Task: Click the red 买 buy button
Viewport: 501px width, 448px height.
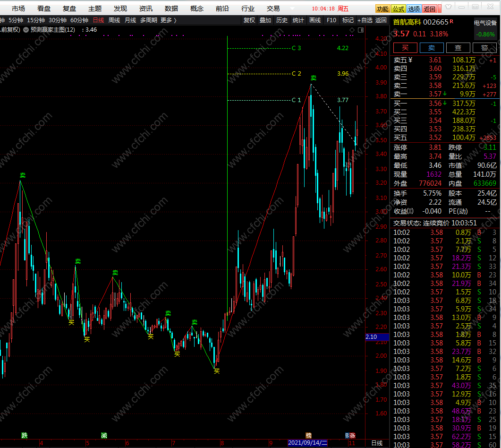Action: [405, 48]
